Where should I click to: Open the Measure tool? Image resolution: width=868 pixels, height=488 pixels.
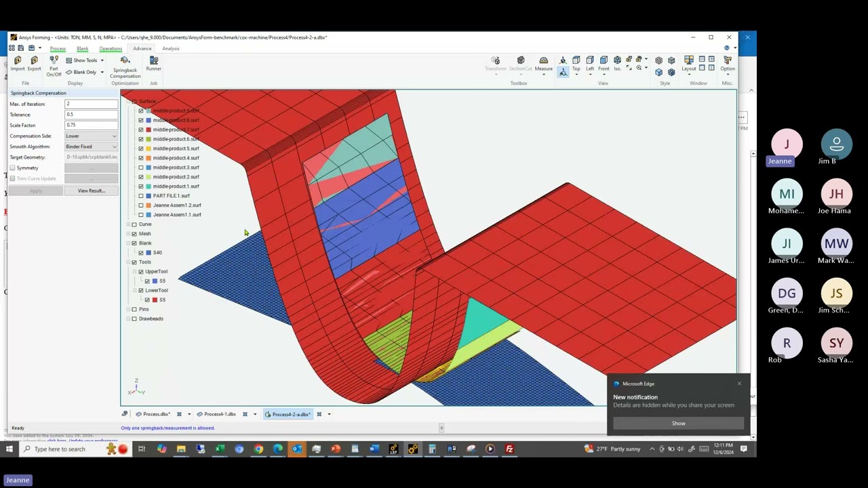tap(543, 64)
